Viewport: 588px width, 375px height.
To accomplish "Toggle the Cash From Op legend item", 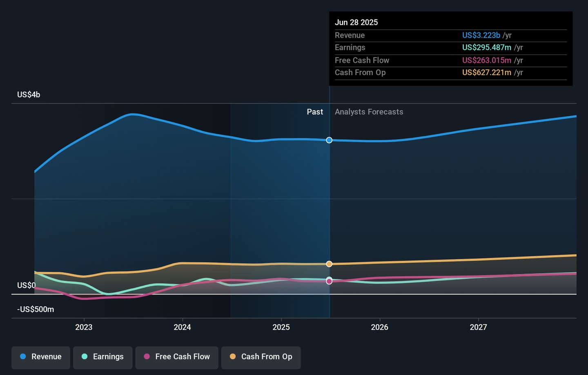I will pyautogui.click(x=261, y=357).
